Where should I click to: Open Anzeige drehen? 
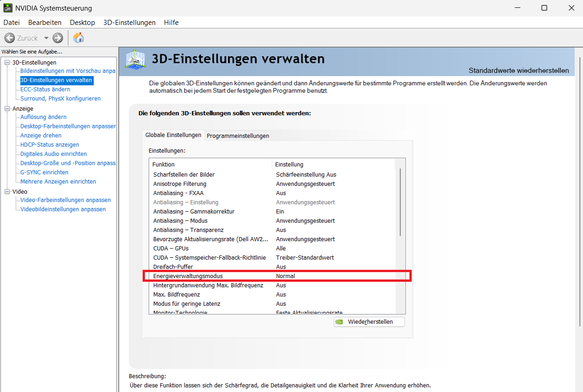41,136
